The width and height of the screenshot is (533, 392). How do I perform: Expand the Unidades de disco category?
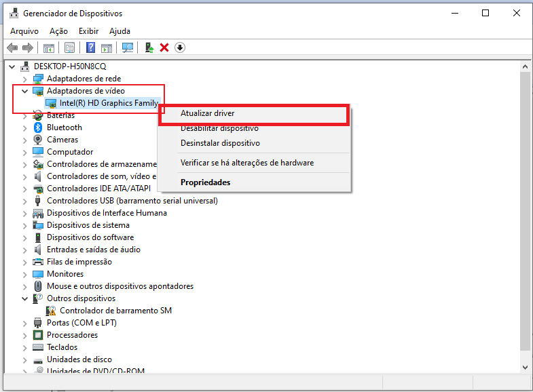(24, 360)
